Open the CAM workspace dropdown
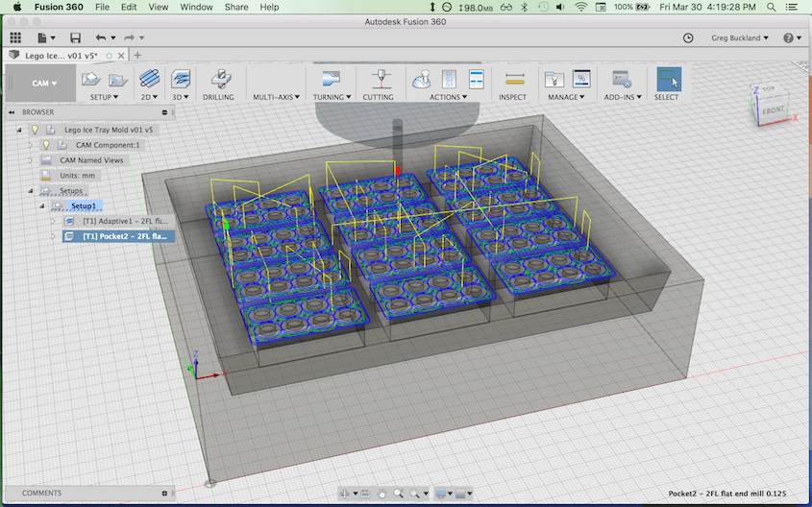 pyautogui.click(x=44, y=83)
